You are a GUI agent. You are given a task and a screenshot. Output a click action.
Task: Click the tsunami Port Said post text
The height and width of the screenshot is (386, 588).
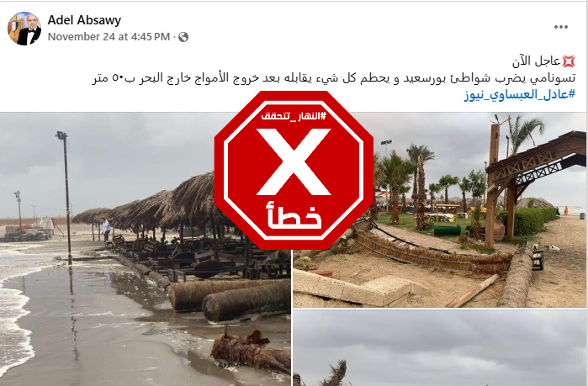(x=334, y=78)
